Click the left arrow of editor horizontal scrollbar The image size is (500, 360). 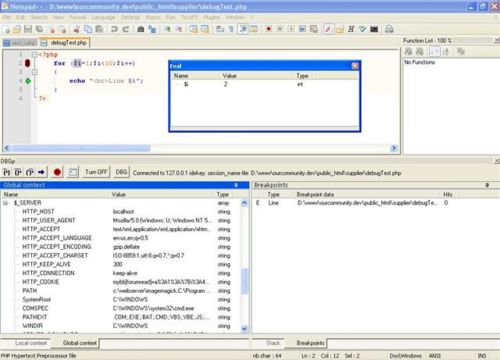tap(7, 148)
